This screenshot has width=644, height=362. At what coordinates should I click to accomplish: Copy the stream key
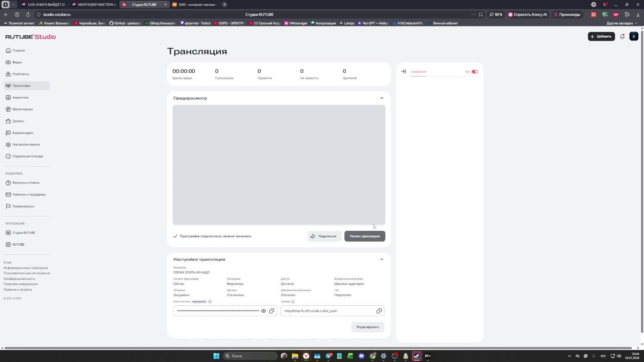[x=272, y=311]
